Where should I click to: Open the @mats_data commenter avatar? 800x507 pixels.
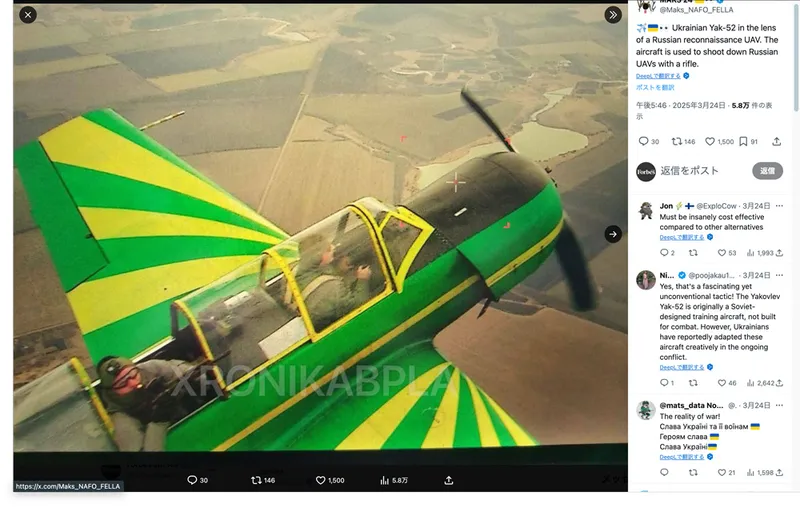point(646,410)
